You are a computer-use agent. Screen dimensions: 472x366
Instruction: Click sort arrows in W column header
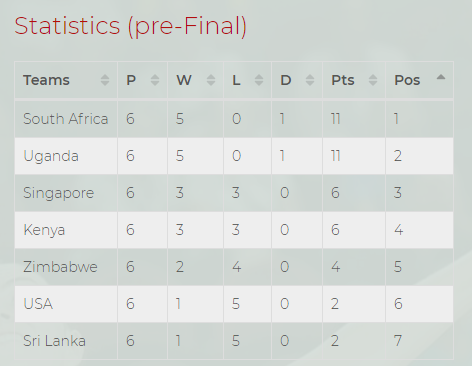[x=211, y=80]
